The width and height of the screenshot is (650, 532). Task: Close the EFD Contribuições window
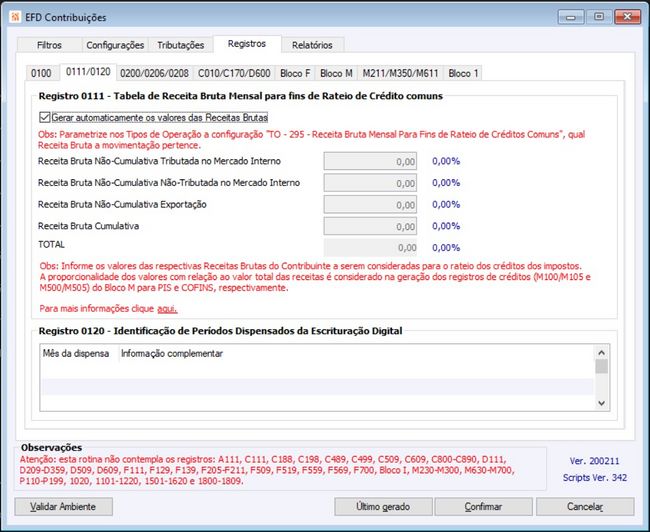click(x=627, y=17)
